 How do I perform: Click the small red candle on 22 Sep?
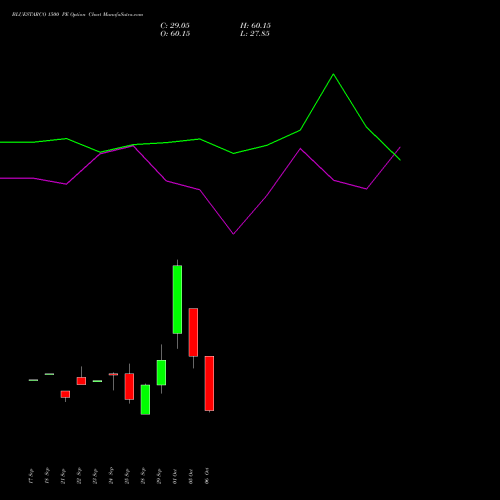coord(81,381)
